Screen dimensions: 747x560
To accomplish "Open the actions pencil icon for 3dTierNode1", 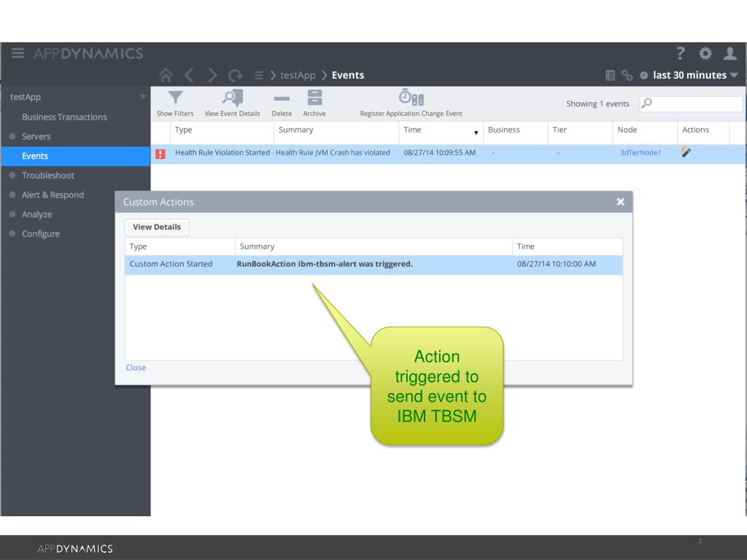I will (x=686, y=152).
